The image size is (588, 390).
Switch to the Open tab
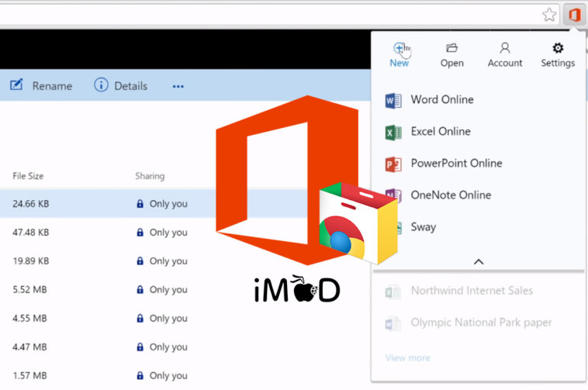(x=452, y=54)
